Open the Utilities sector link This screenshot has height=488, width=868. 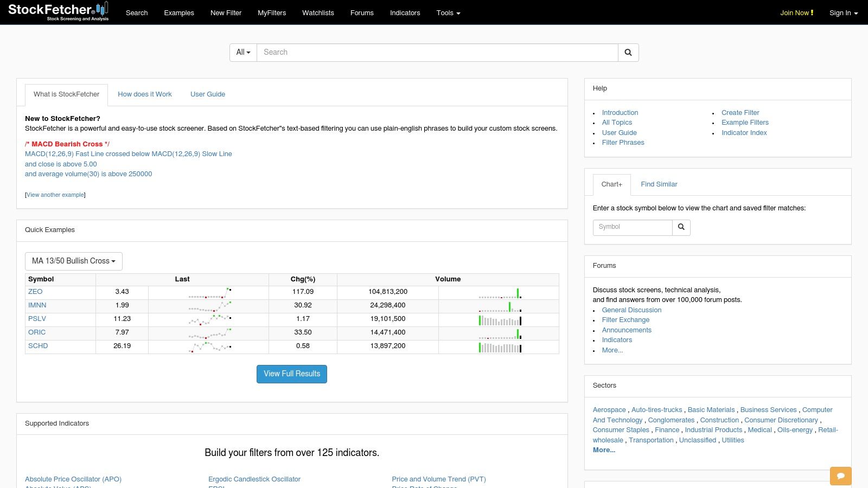pos(733,440)
